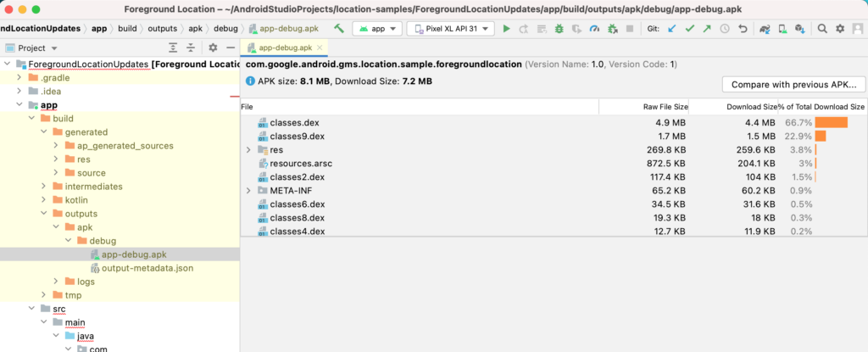Sync Project with Gradle Files elephant icon

[765, 29]
